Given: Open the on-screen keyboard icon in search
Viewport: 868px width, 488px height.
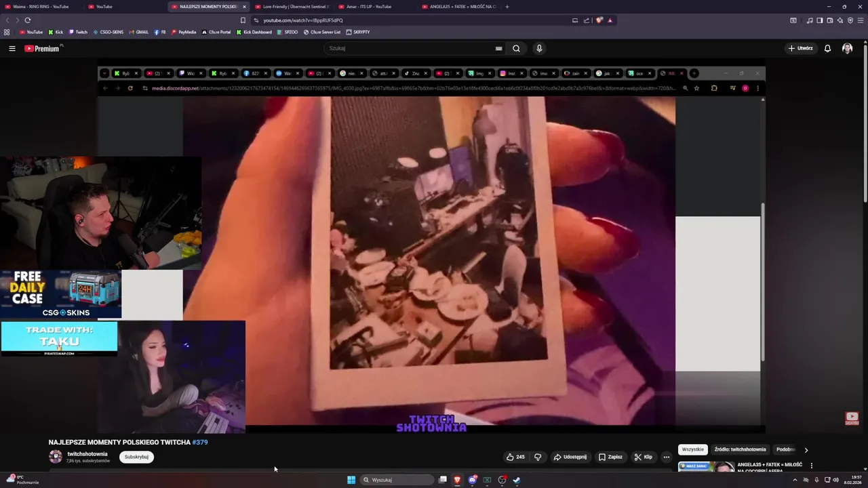Looking at the screenshot, I should pos(498,48).
